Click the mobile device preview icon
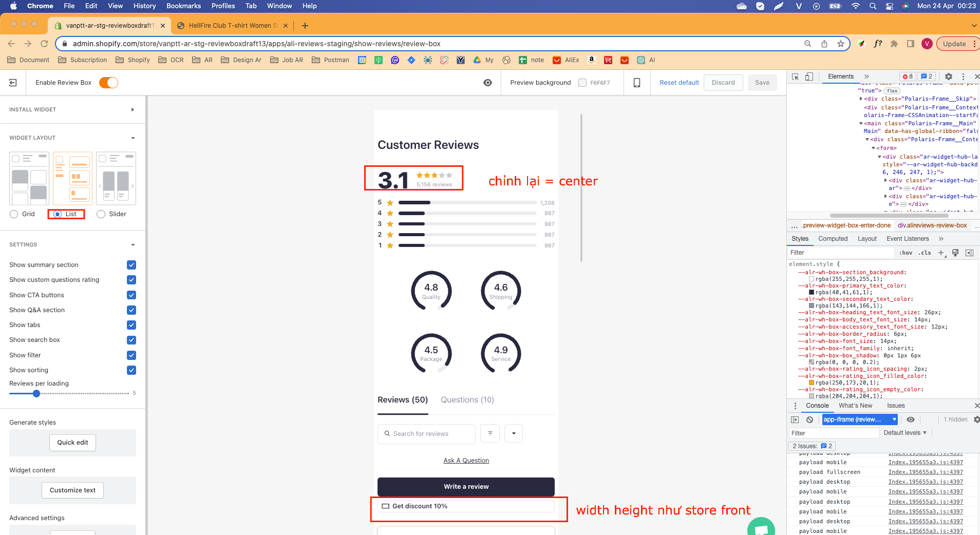The height and width of the screenshot is (535, 980). [636, 83]
